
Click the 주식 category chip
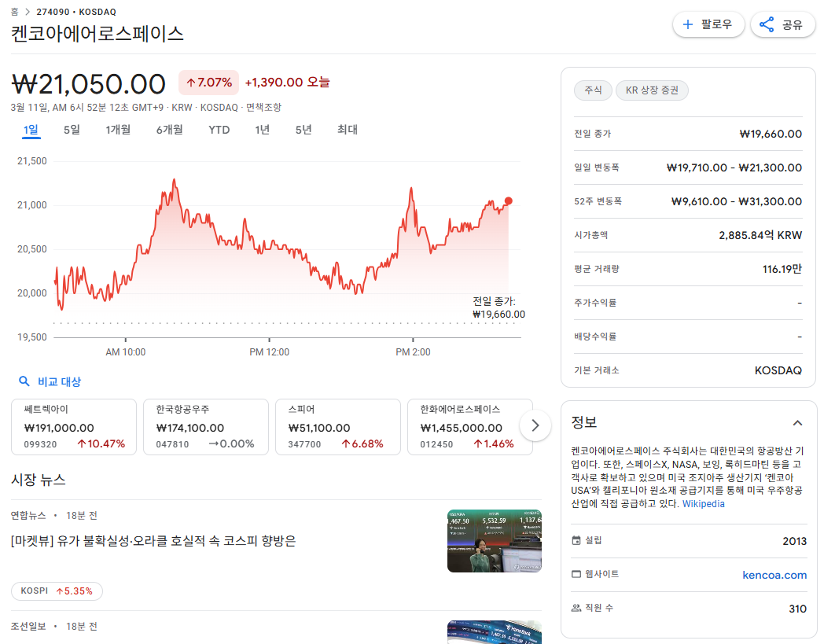point(593,90)
